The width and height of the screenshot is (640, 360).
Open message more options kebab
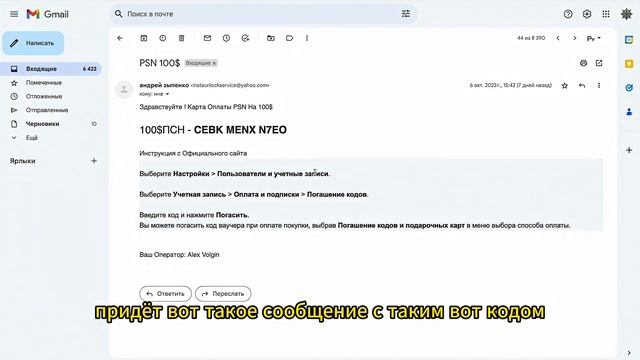[599, 85]
